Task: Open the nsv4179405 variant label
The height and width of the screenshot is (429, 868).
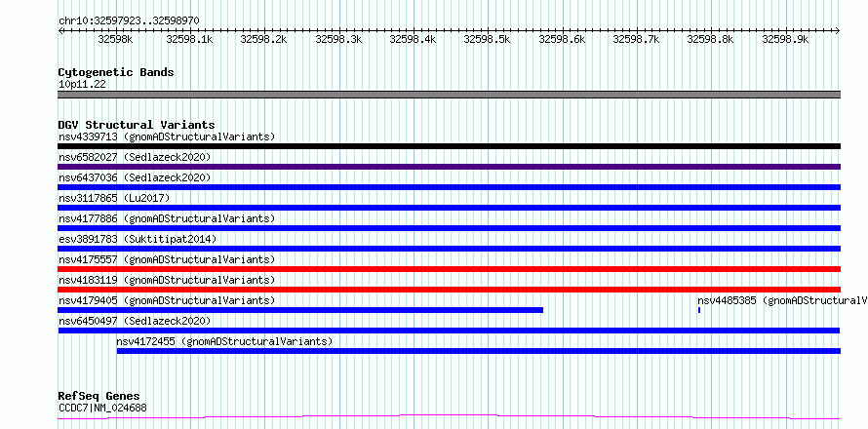Action: [x=167, y=300]
